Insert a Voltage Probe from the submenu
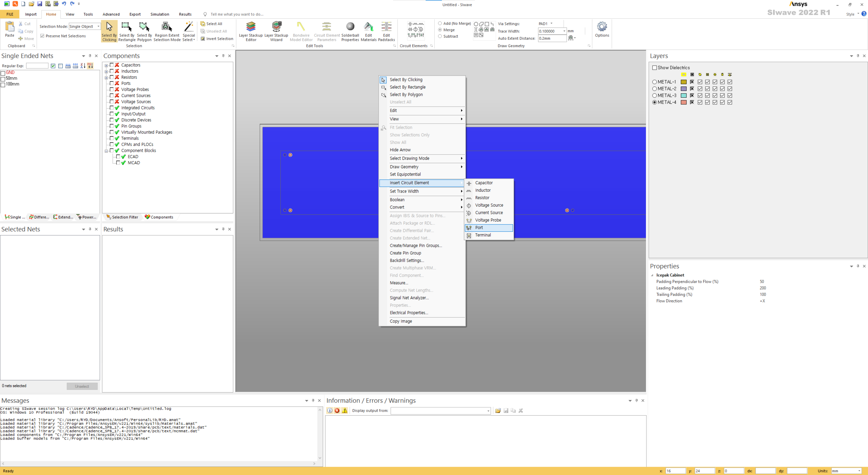868x475 pixels. (x=489, y=220)
